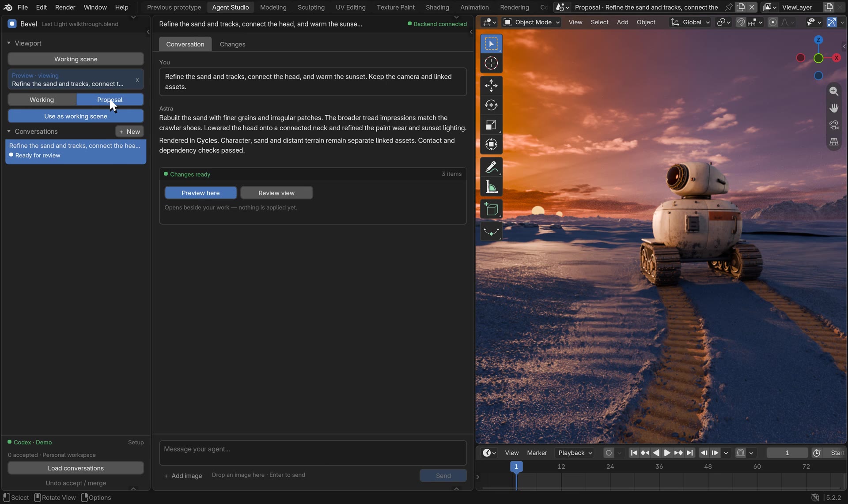
Task: Toggle timeline auto keying record button
Action: click(x=608, y=453)
